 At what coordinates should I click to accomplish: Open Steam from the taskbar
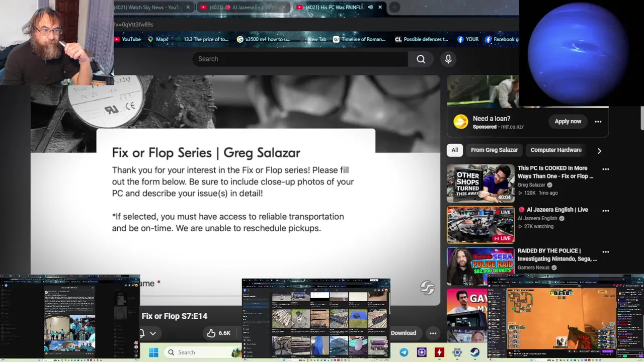pos(475,352)
